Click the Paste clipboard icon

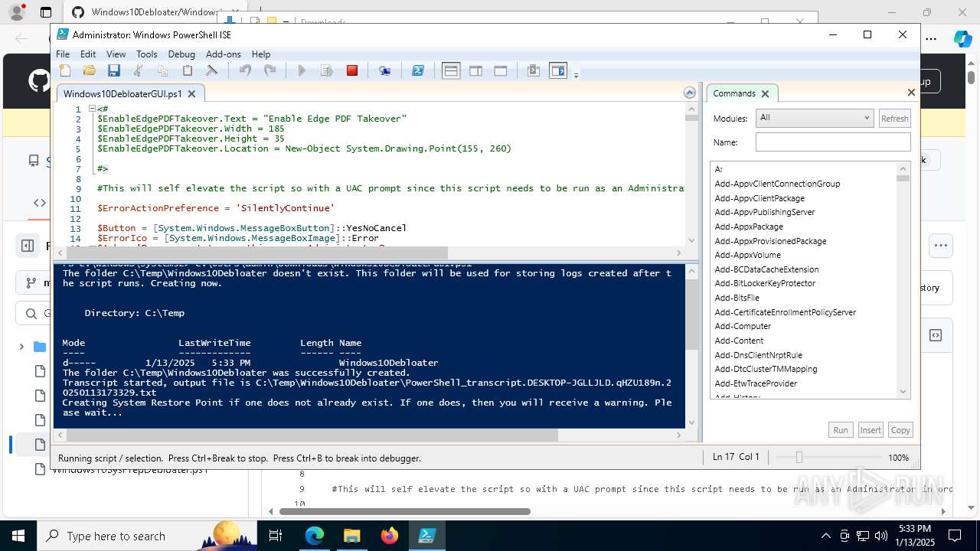188,70
